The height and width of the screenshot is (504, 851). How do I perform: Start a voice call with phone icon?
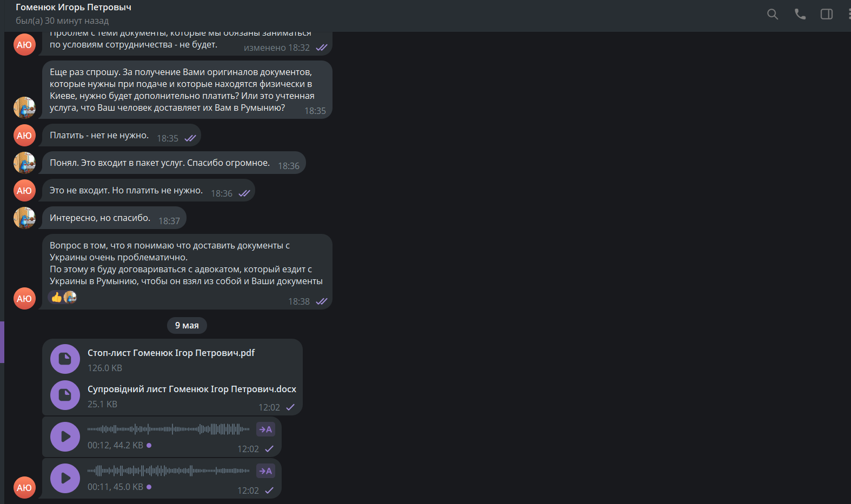(x=800, y=14)
